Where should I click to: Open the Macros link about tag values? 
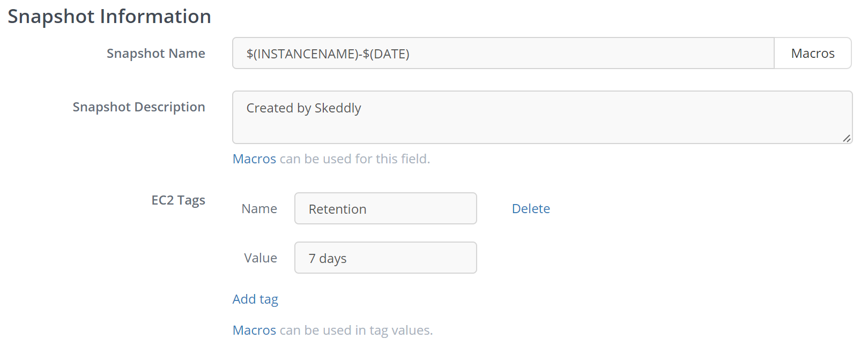pyautogui.click(x=254, y=330)
